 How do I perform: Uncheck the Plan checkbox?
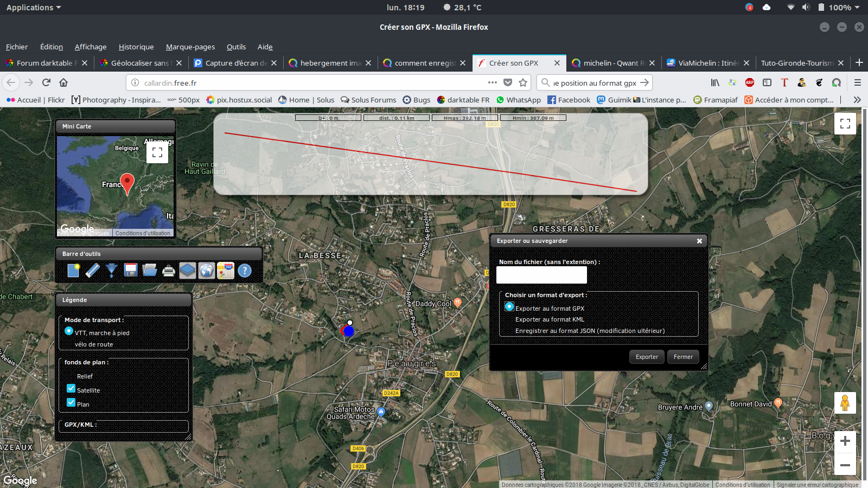71,402
